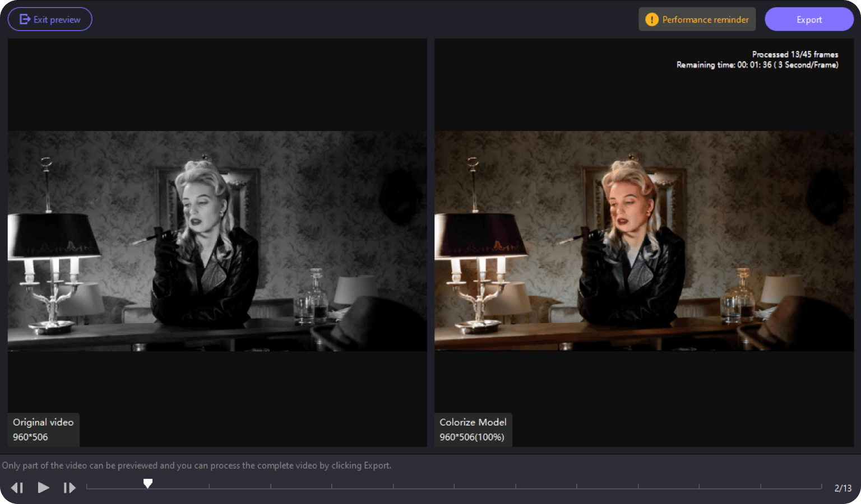Click the colorized video preview image
Screen dimensions: 861x504
[x=644, y=241]
